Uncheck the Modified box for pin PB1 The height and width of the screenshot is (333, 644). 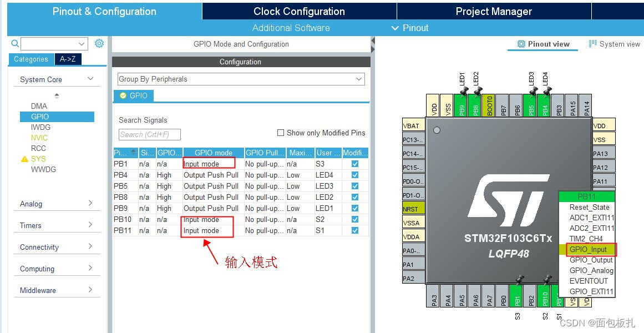[355, 164]
